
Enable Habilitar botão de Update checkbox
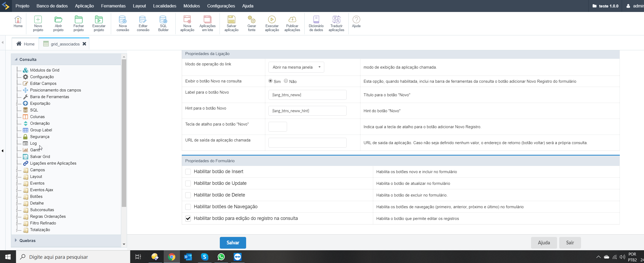(188, 183)
